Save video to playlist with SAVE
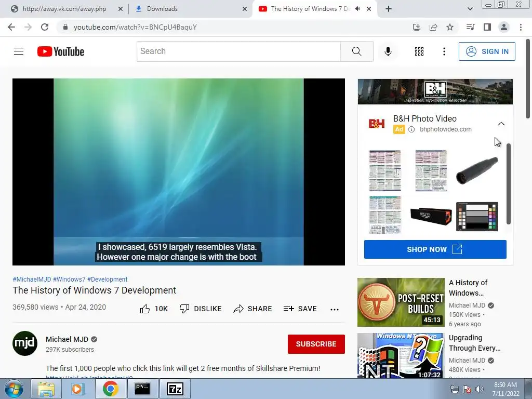 click(x=300, y=309)
